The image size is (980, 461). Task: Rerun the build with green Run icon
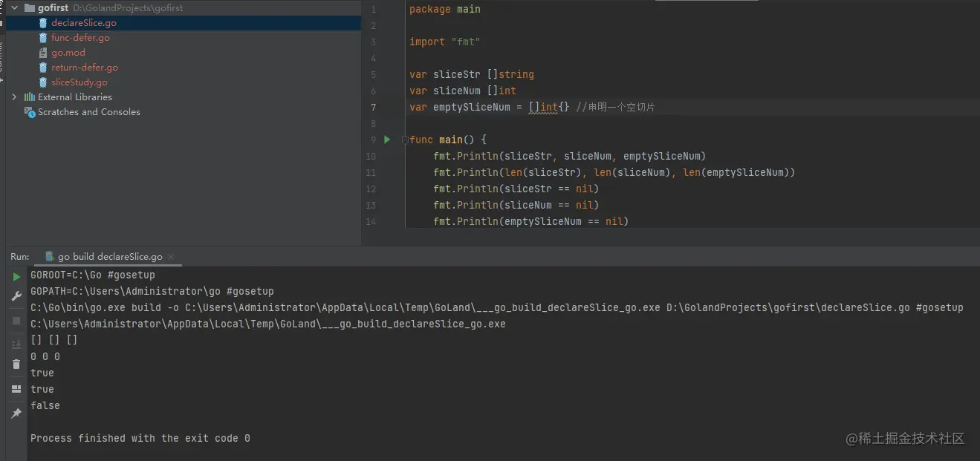click(16, 277)
